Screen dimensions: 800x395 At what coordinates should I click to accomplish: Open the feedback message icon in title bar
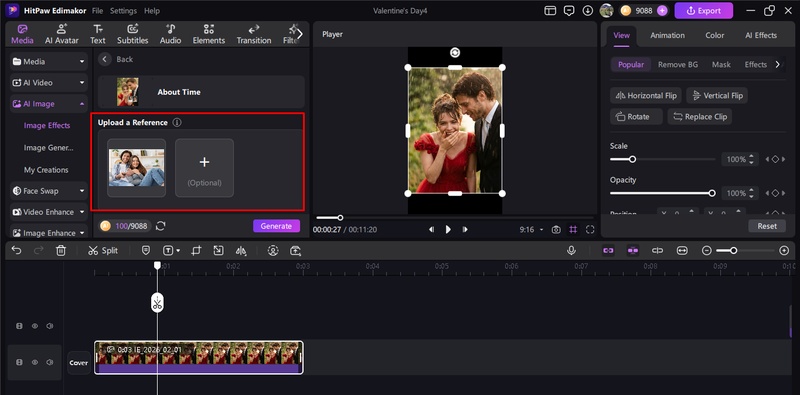tap(568, 10)
